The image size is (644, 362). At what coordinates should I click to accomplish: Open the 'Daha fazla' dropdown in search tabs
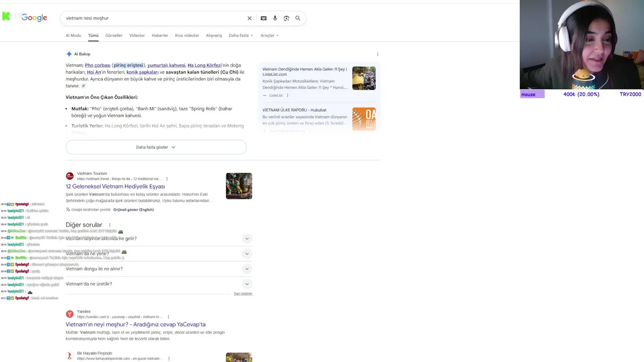240,36
